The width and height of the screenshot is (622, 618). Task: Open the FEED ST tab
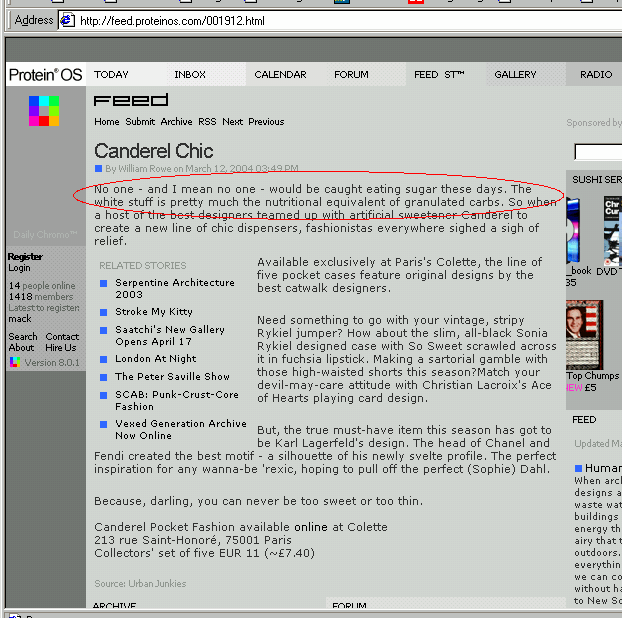(x=439, y=75)
